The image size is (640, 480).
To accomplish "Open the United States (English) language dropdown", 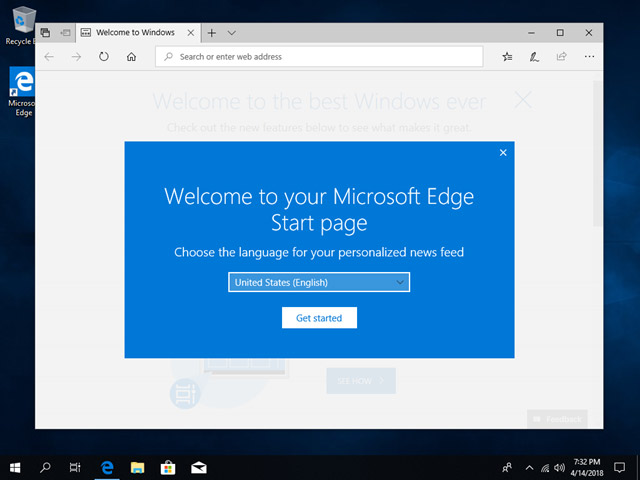I will click(319, 282).
